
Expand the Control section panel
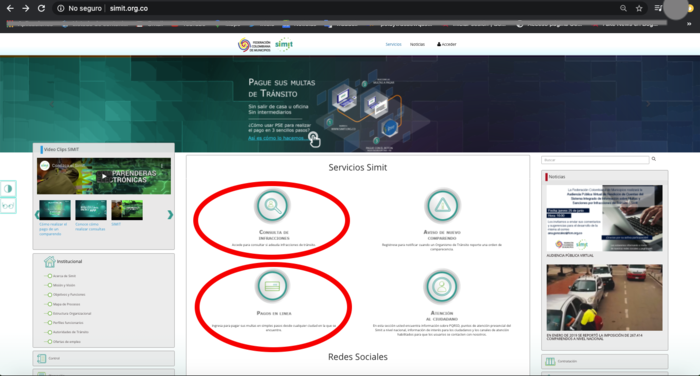click(104, 358)
